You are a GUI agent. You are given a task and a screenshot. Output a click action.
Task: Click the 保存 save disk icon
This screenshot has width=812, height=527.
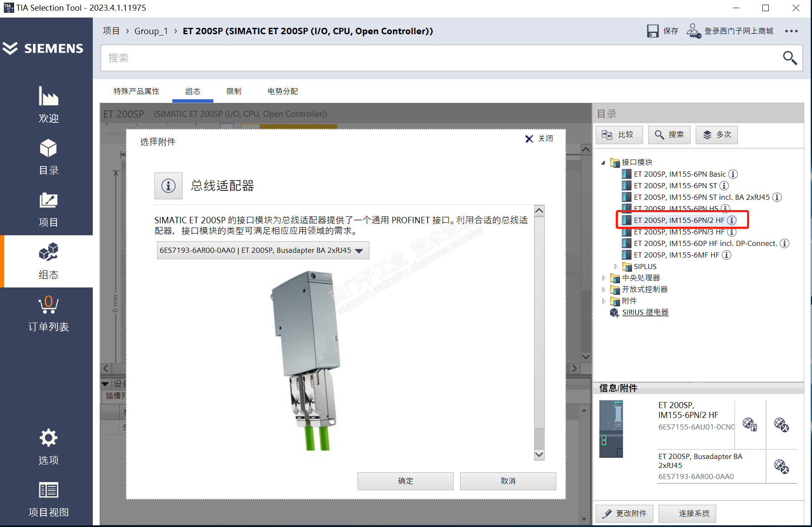click(653, 31)
